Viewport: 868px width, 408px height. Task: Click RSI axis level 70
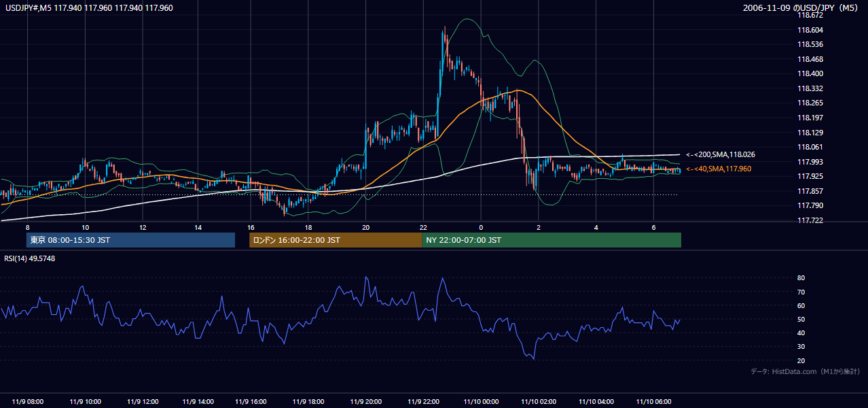point(801,292)
